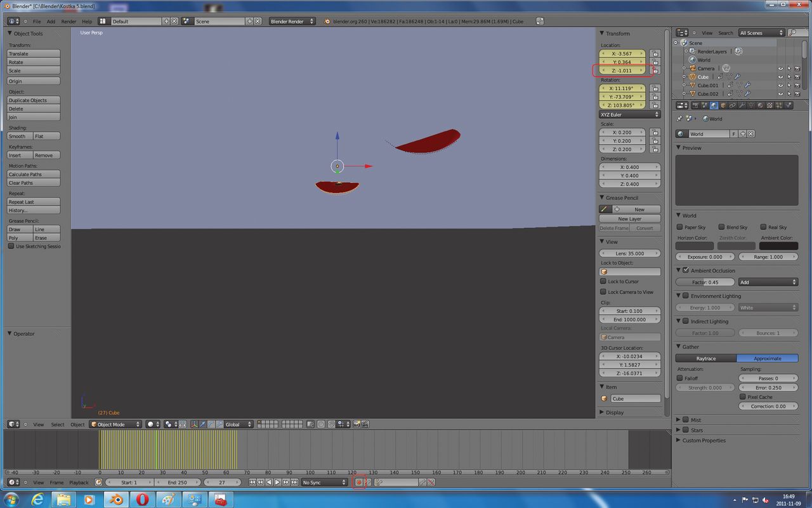Play the animation in reverse
The width and height of the screenshot is (812, 508).
pos(269,483)
